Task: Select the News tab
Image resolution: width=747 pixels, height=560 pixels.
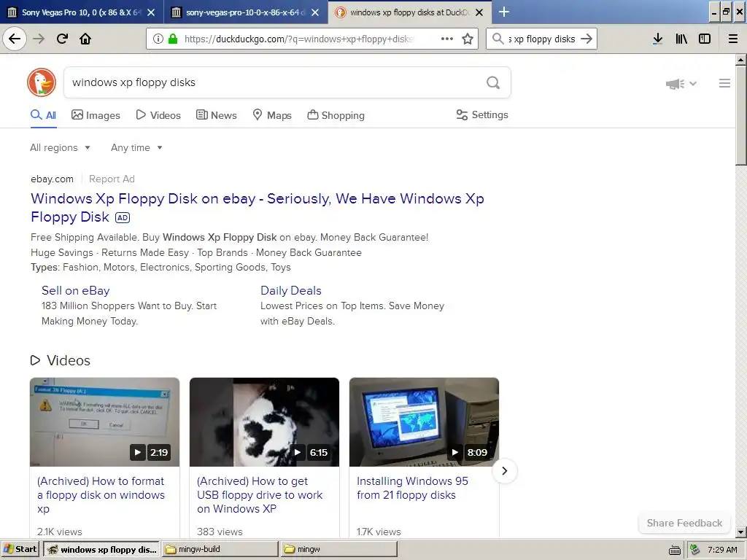Action: pyautogui.click(x=216, y=115)
